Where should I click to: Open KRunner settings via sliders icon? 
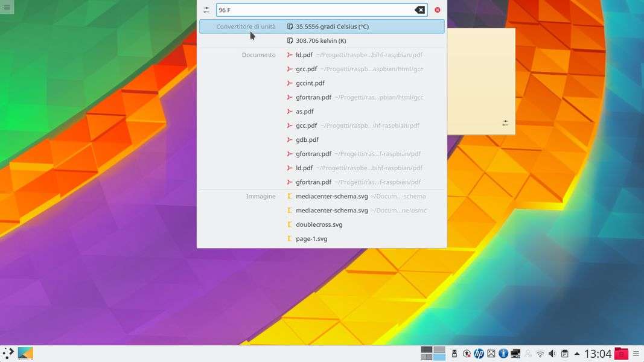[206, 10]
